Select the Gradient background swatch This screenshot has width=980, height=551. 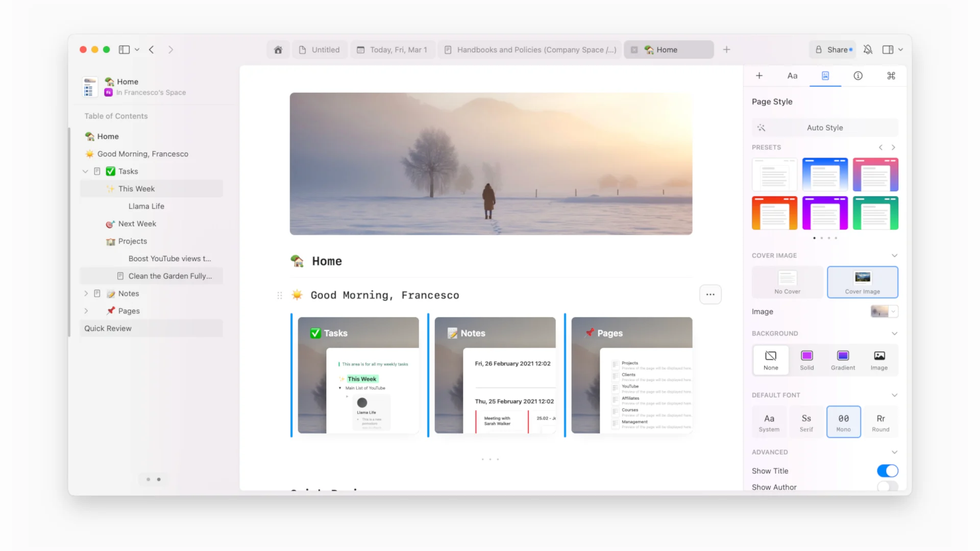tap(843, 360)
